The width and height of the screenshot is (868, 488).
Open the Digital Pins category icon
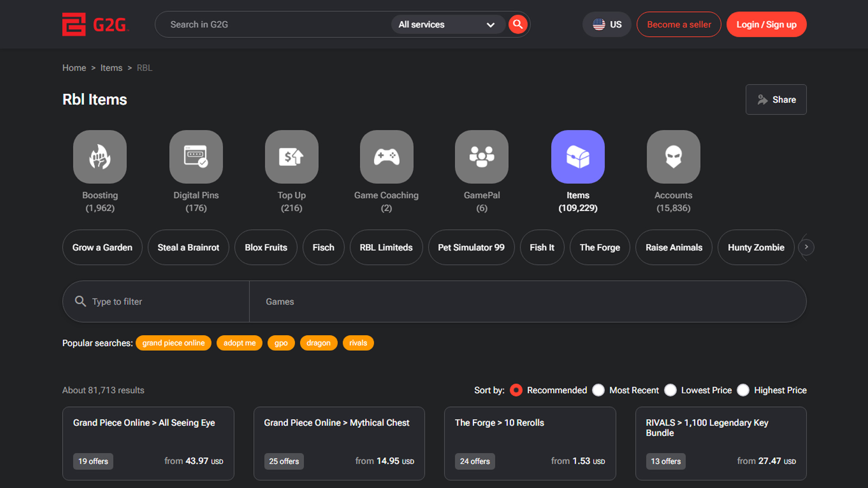coord(196,157)
